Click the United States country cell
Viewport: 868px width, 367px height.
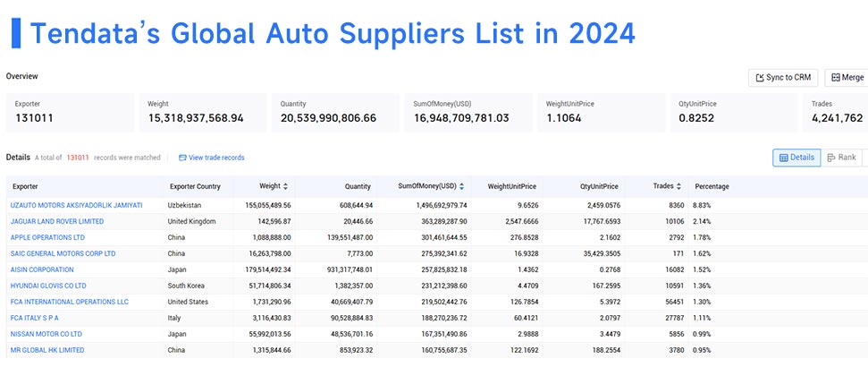point(189,302)
